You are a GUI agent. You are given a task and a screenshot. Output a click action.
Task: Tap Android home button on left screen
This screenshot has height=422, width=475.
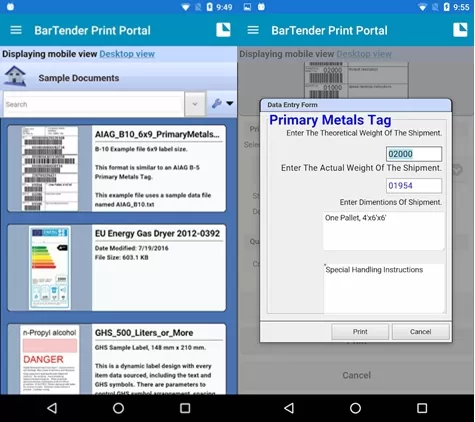pos(118,408)
